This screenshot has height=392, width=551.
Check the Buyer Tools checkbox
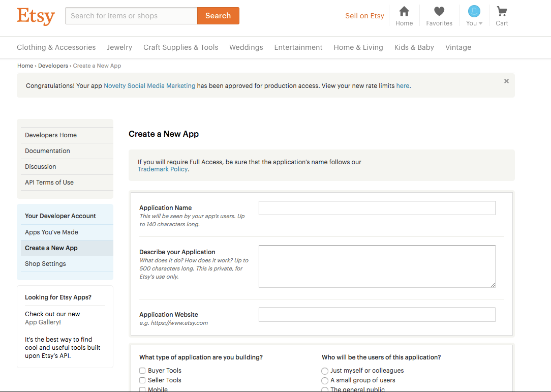142,371
